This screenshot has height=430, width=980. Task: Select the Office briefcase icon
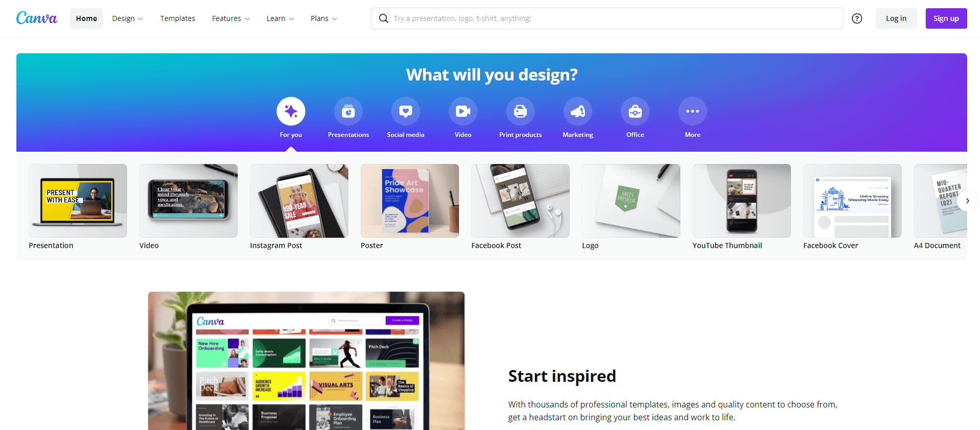[635, 111]
